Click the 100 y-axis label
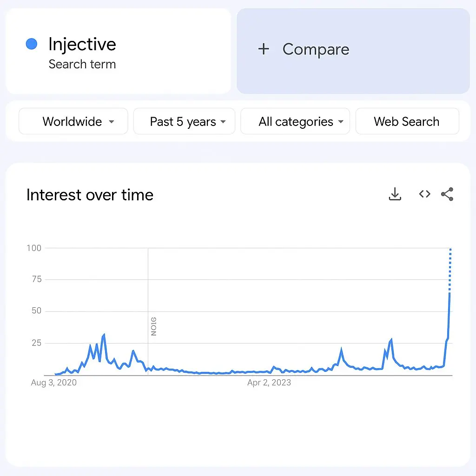 (x=34, y=248)
